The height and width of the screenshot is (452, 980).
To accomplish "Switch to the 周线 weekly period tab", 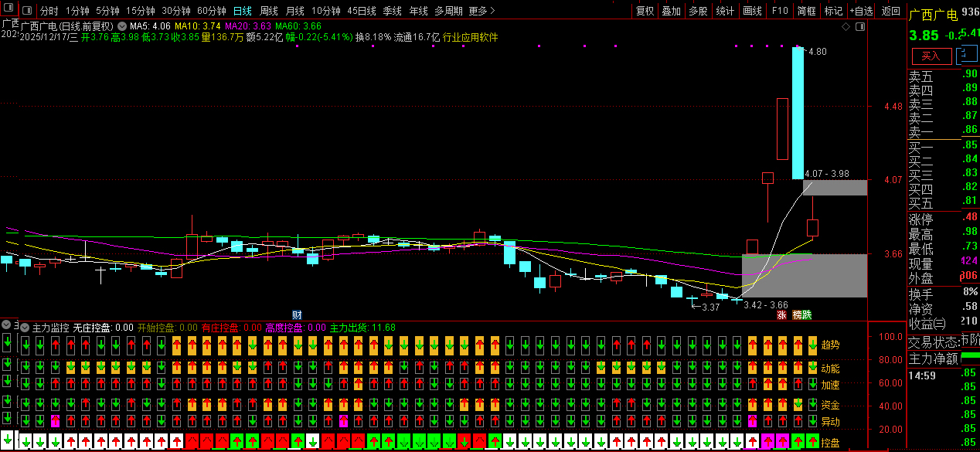I will [x=268, y=12].
